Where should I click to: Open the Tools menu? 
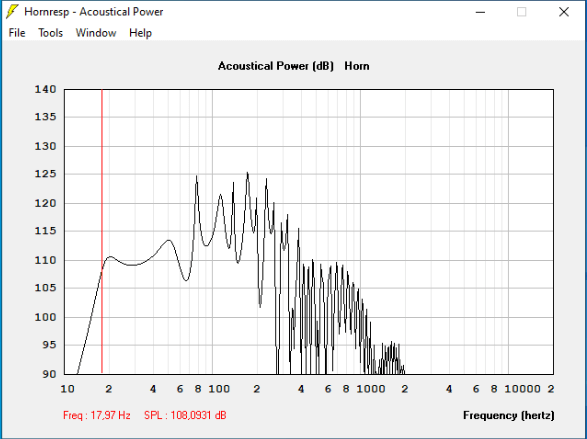50,33
